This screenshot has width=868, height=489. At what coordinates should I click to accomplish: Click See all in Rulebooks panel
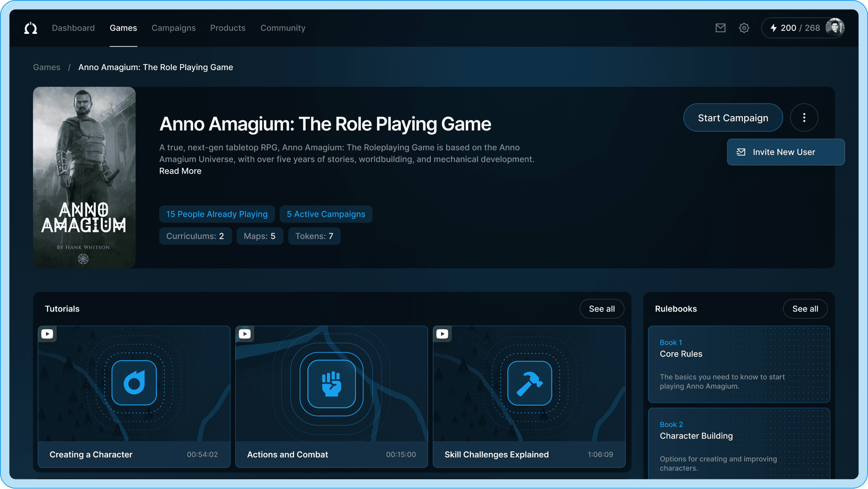805,309
